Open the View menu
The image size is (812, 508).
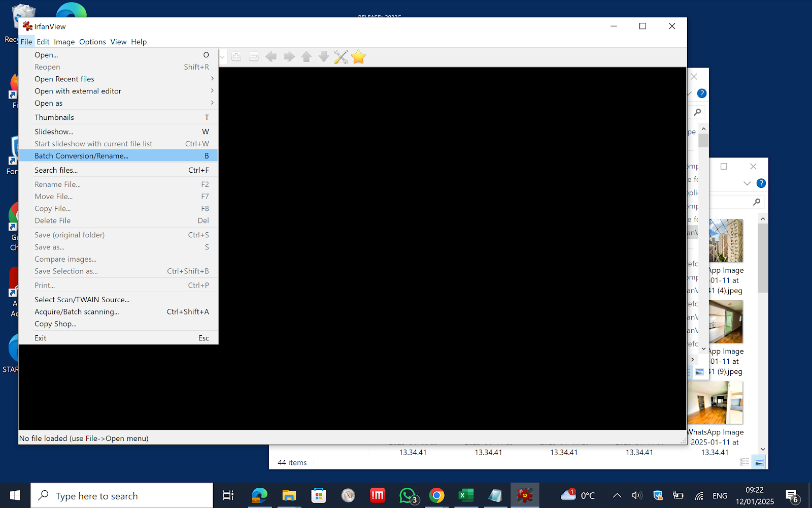click(118, 42)
